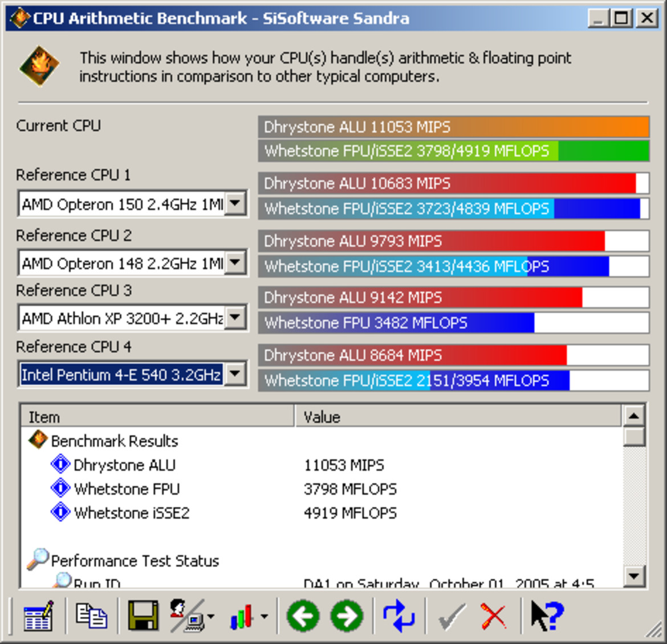The image size is (667, 644).
Task: Click the Reference CPU 2 label
Action: 74,235
